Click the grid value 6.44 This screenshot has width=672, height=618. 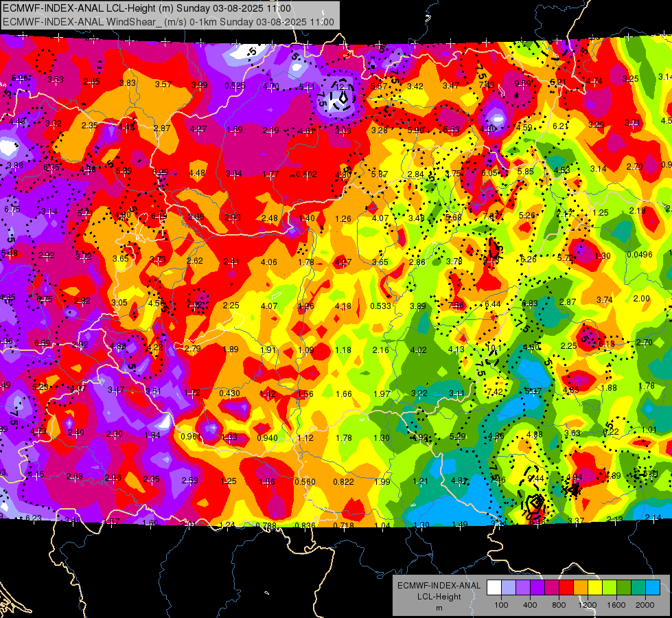pyautogui.click(x=493, y=304)
